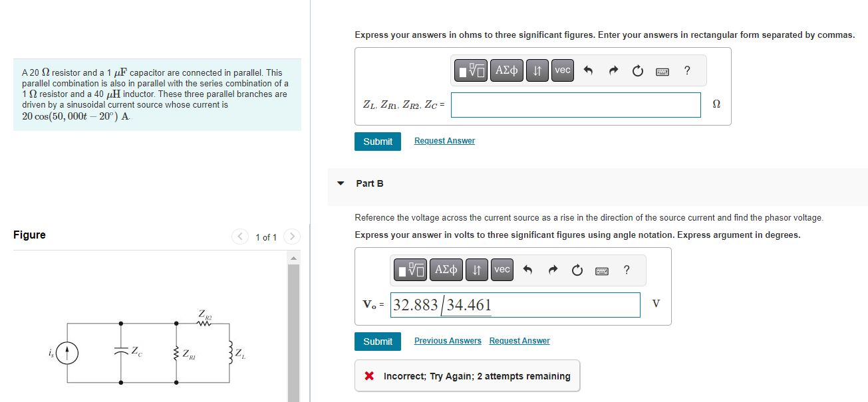Click the next figure arrow
Image resolution: width=868 pixels, height=402 pixels.
(x=292, y=237)
